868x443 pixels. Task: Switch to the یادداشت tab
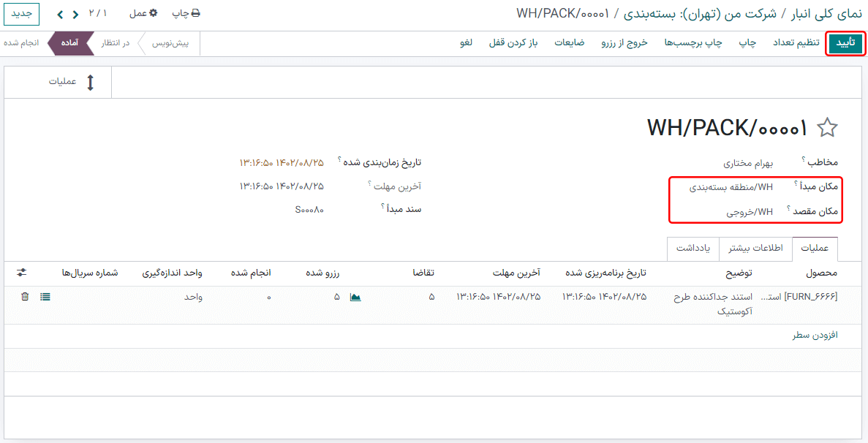click(693, 249)
